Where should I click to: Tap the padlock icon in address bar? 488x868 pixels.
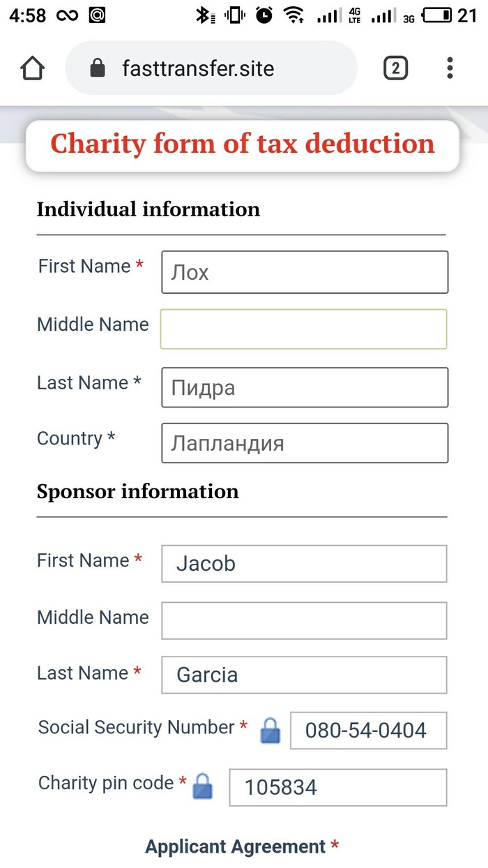(98, 68)
